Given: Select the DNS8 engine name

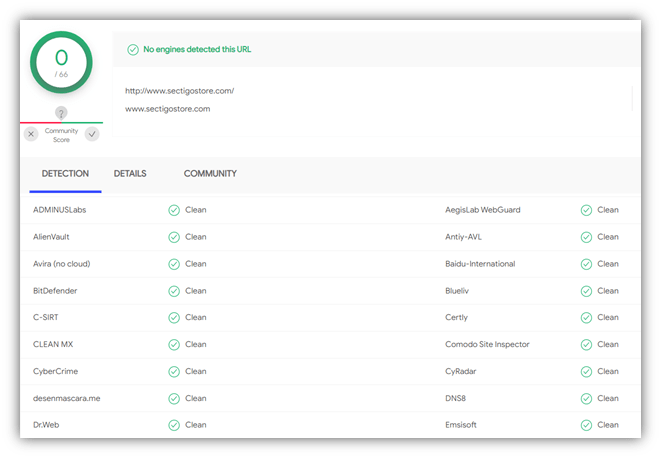Looking at the screenshot, I should pos(456,398).
